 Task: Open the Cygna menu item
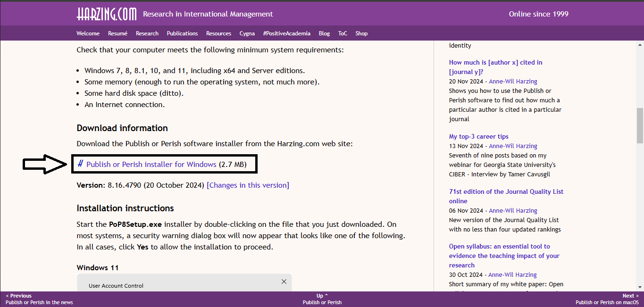(247, 33)
